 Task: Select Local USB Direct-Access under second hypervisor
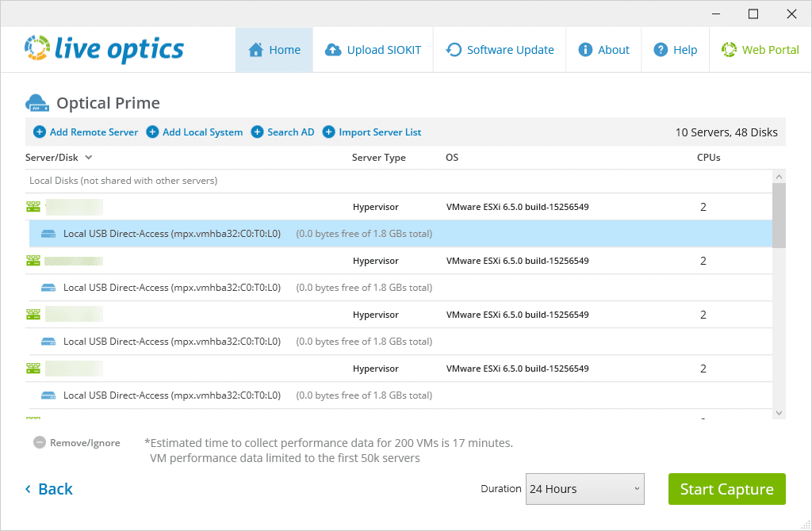click(x=400, y=288)
